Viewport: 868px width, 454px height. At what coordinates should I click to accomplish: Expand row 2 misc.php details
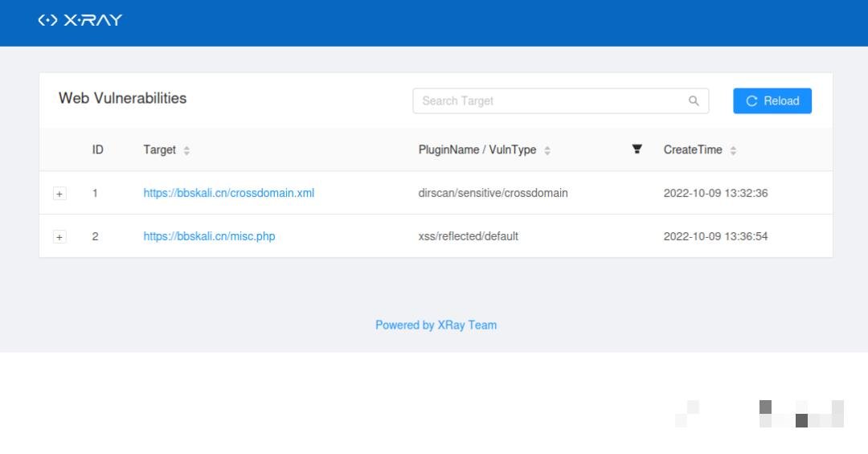pos(59,237)
